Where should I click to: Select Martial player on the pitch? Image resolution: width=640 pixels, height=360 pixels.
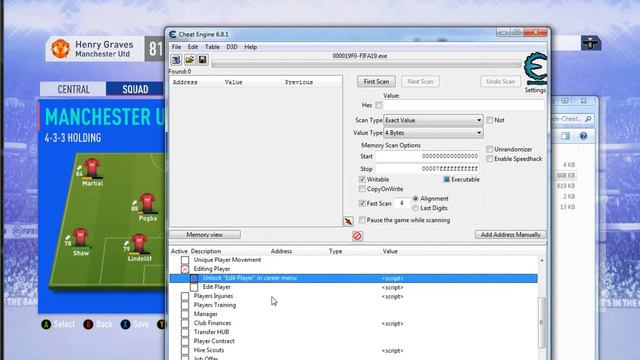92,173
